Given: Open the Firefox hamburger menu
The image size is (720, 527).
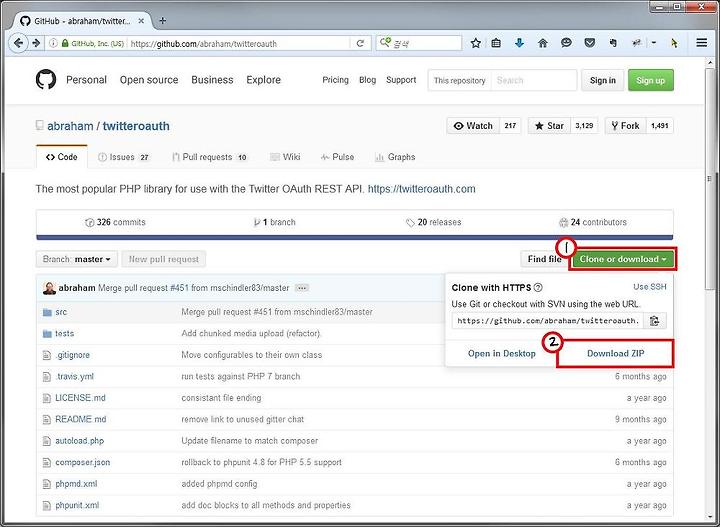Looking at the screenshot, I should coord(701,43).
